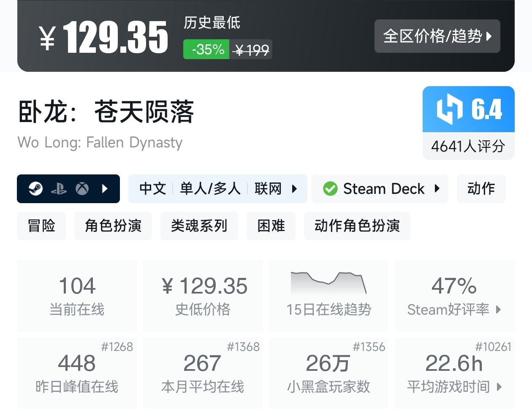Open the 267 本月平均在线 stat card
This screenshot has width=532, height=416.
pos(203,373)
